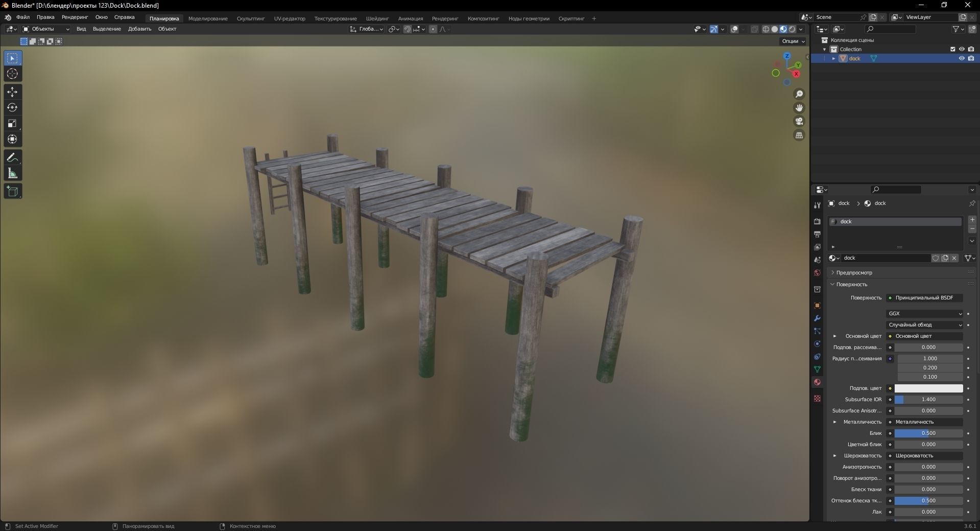Select the Measure tool
The height and width of the screenshot is (531, 980).
pyautogui.click(x=12, y=173)
